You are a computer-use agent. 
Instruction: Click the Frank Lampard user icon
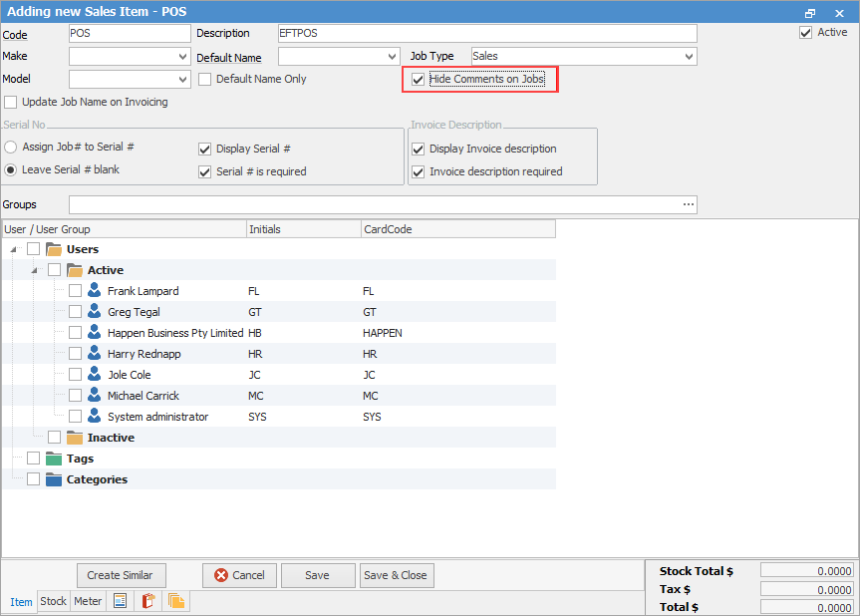[95, 291]
